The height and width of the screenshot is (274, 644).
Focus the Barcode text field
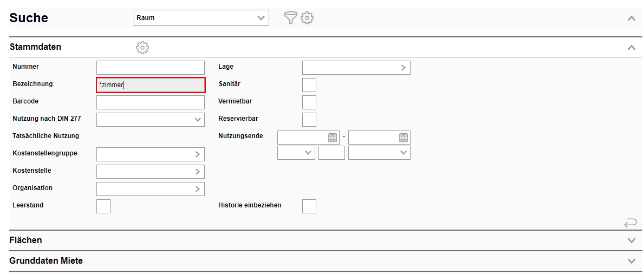coord(151,102)
